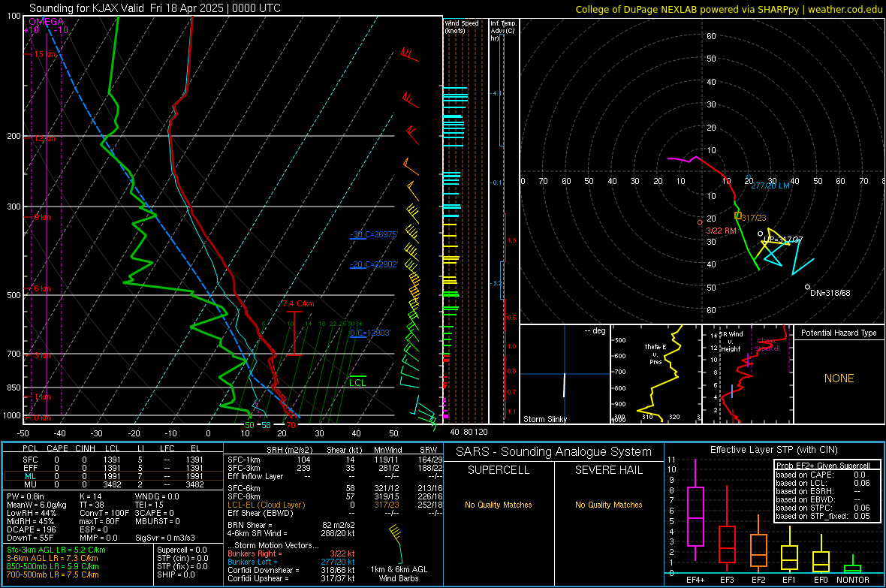Click the '12 km' height marker
Image resolution: width=886 pixels, height=588 pixels.
tap(44, 138)
